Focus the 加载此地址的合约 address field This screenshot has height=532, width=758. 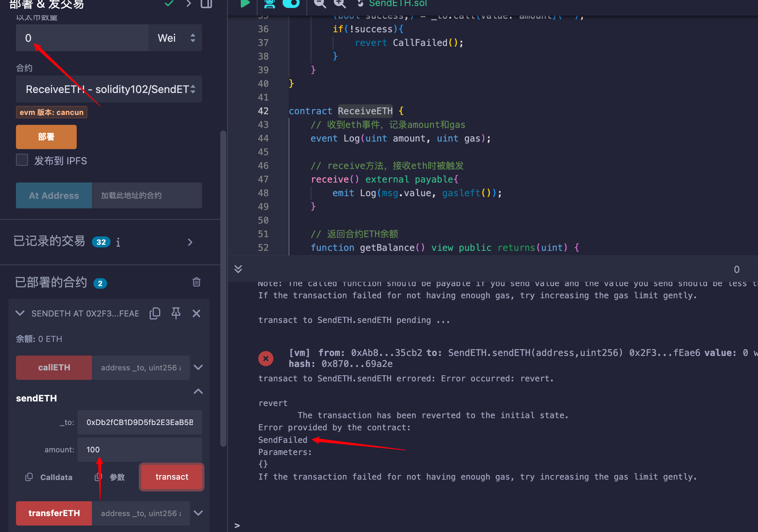147,195
